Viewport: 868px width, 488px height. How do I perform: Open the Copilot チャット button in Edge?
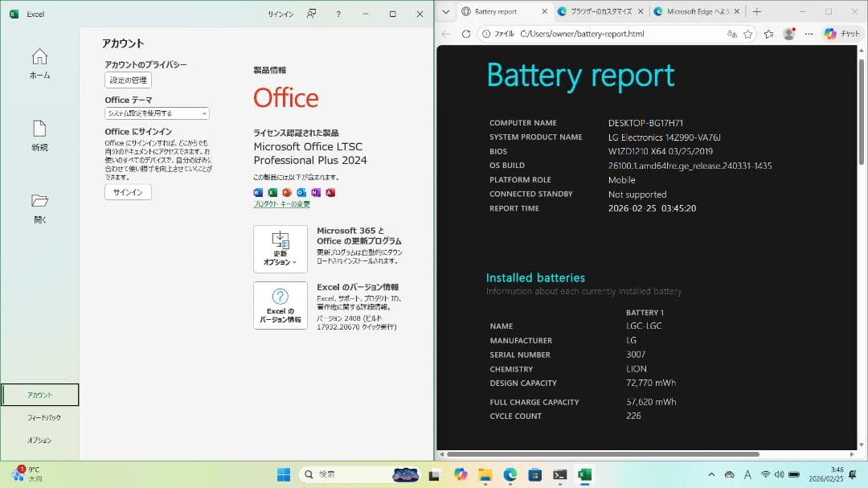click(841, 34)
